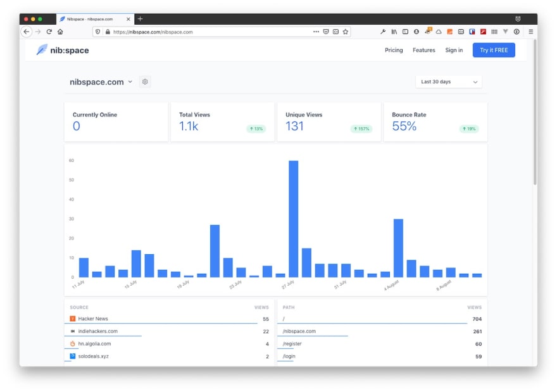Click the Try it FREE button
This screenshot has height=392, width=557.
(x=494, y=50)
